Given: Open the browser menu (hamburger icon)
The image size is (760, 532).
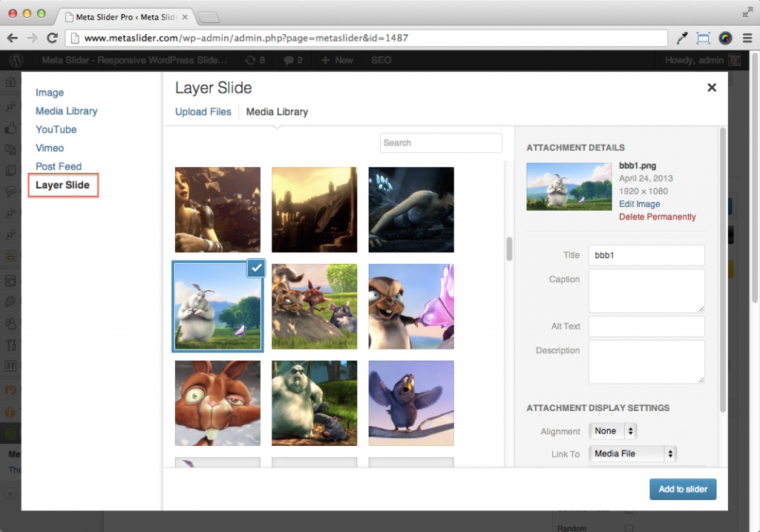Looking at the screenshot, I should [x=747, y=37].
